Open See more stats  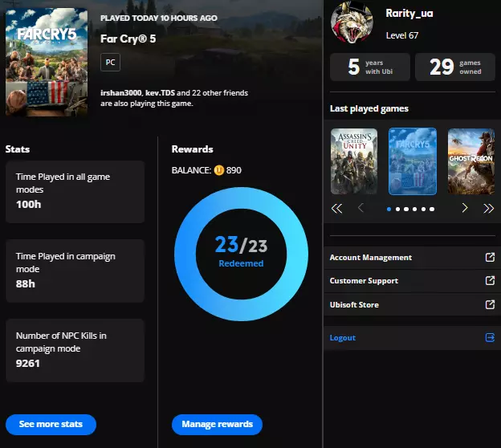pos(51,425)
